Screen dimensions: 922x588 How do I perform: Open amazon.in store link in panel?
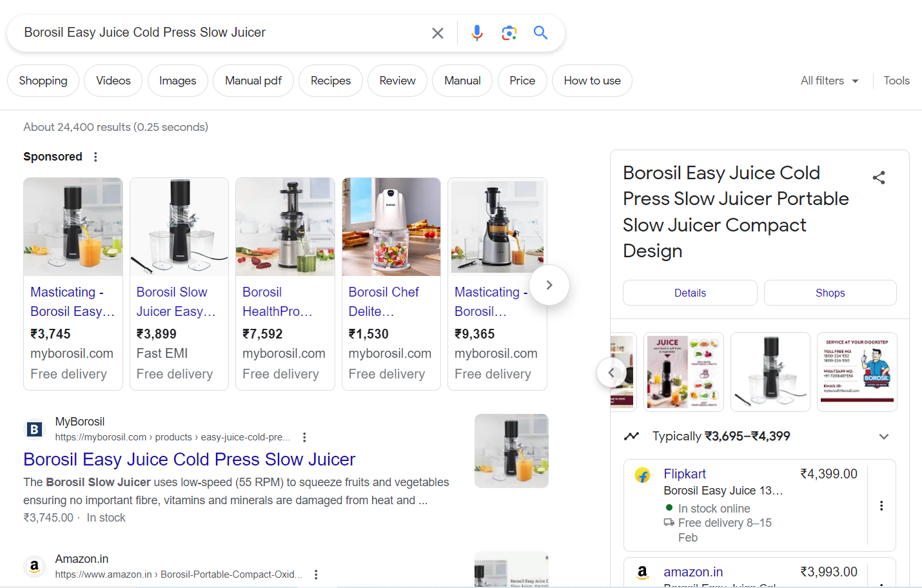coord(693,572)
